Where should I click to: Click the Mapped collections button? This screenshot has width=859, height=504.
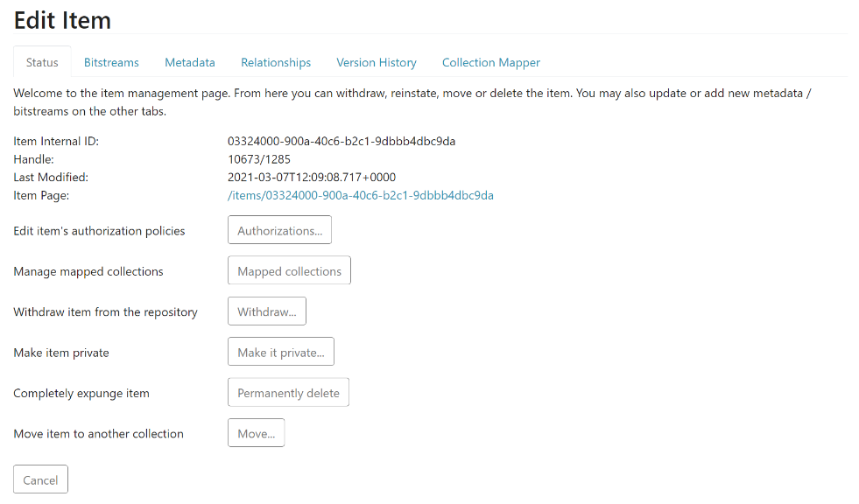click(x=289, y=271)
